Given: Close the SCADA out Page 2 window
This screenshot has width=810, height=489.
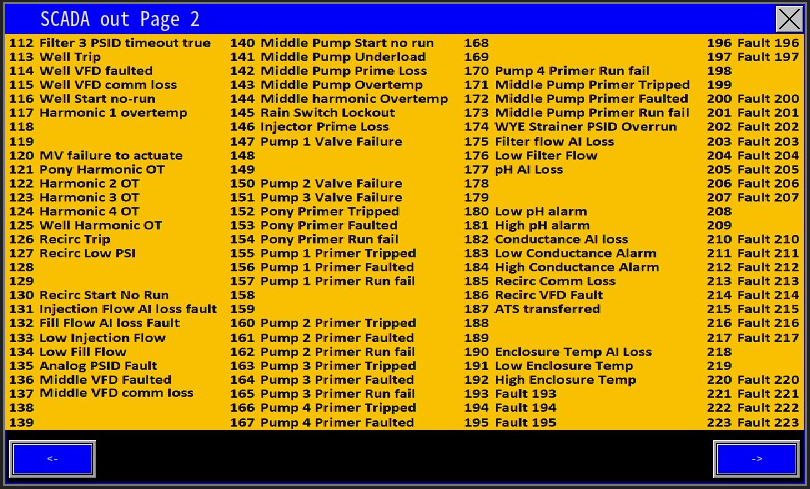Looking at the screenshot, I should click(x=788, y=19).
